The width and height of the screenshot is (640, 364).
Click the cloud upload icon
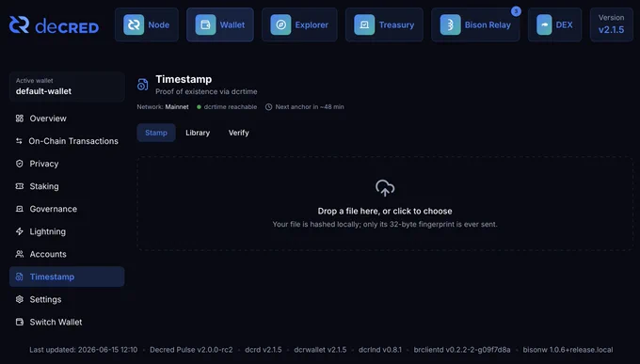(x=385, y=188)
